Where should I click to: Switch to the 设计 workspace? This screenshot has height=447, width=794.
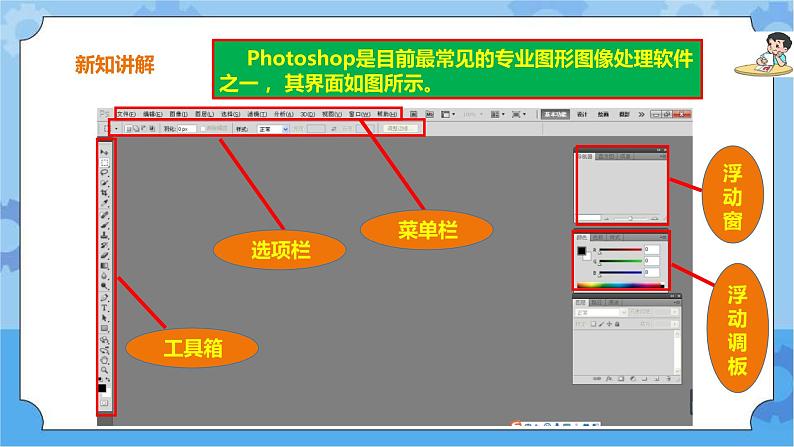point(582,114)
